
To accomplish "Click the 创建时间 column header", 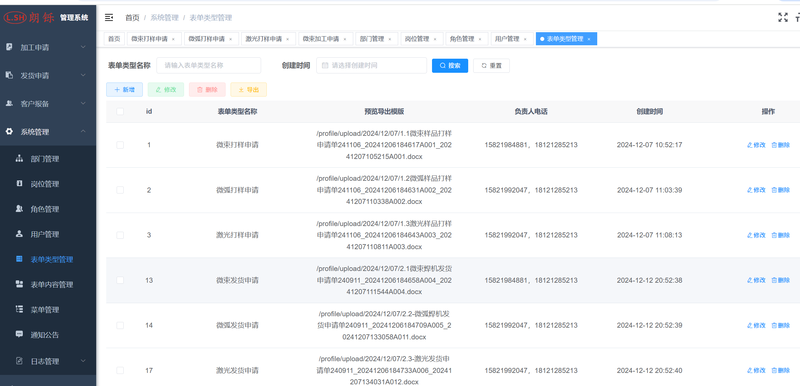I will (x=649, y=111).
